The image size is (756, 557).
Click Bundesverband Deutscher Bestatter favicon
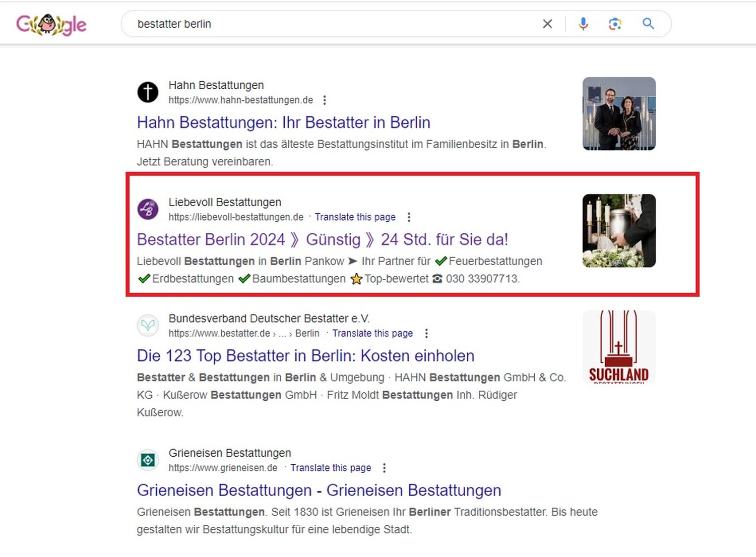pyautogui.click(x=148, y=325)
